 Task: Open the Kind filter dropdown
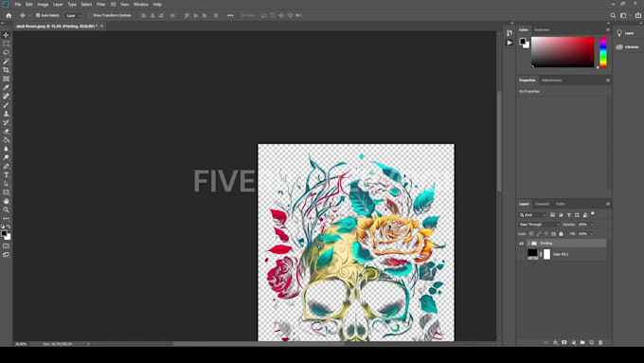pos(532,215)
